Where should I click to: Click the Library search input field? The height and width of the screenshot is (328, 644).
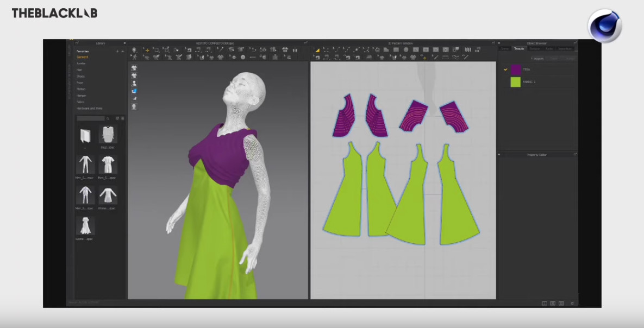tap(90, 118)
